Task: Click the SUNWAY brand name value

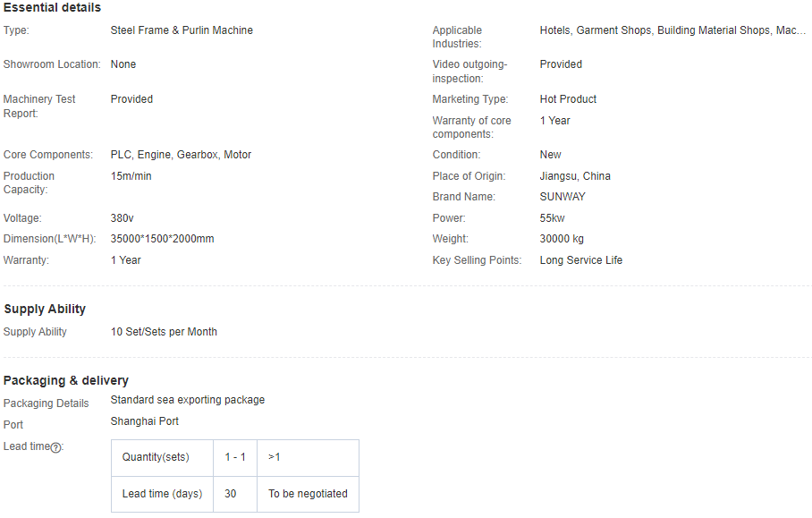Action: 562,197
